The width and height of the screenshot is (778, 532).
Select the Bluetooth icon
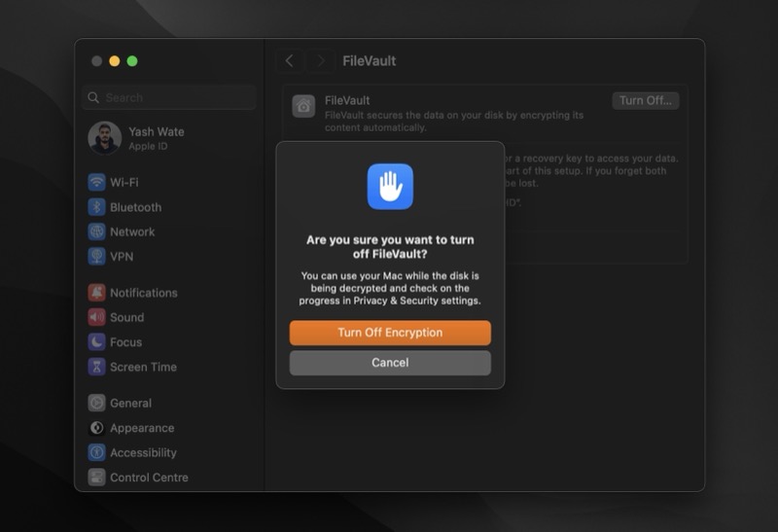click(96, 207)
